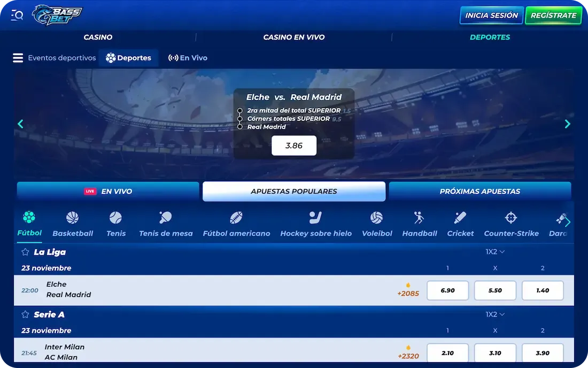The height and width of the screenshot is (368, 588).
Task: Add banner combo bet 3.86
Action: (x=294, y=145)
